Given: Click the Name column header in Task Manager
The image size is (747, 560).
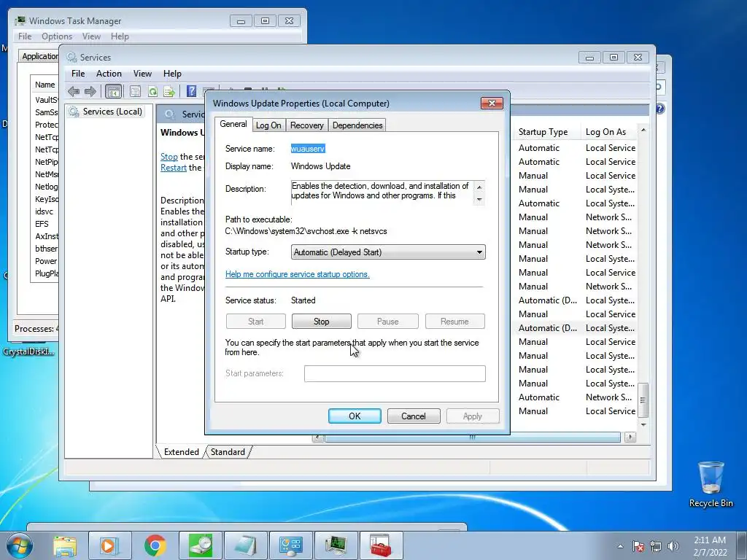Looking at the screenshot, I should click(44, 85).
